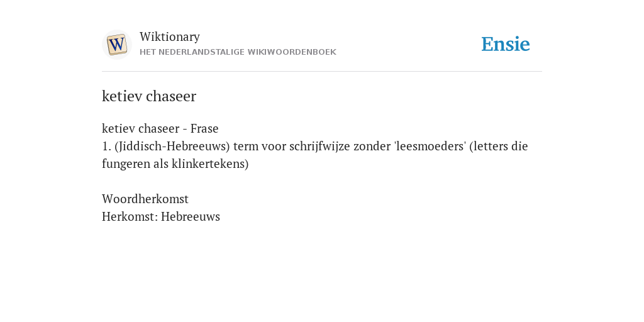Click the 'Herkomst: Hebreeuws' line

point(161,216)
